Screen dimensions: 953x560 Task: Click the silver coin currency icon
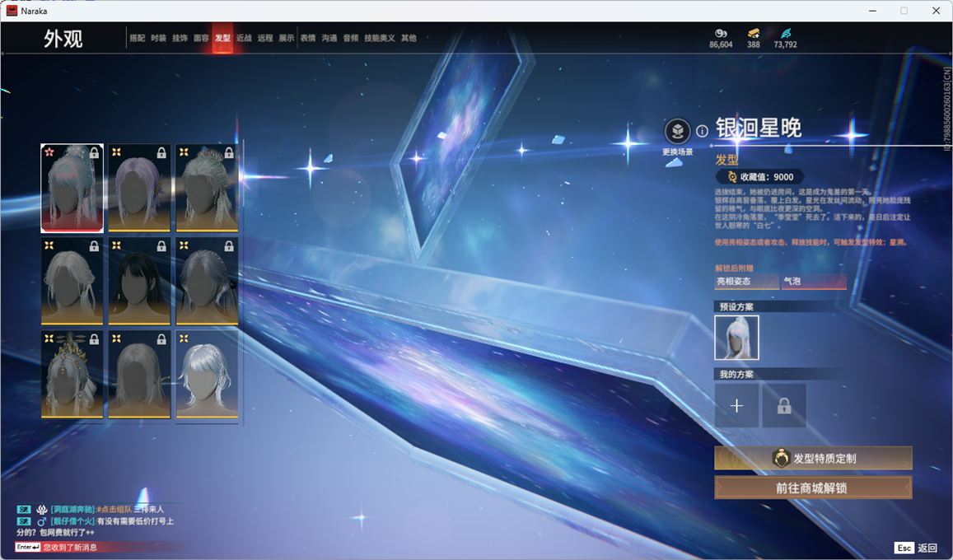(x=721, y=34)
